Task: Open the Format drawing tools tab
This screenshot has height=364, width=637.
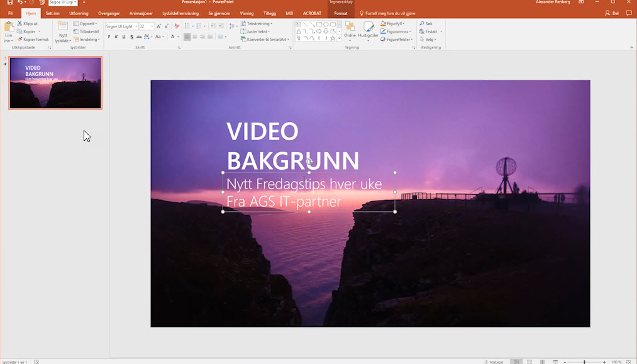Action: pyautogui.click(x=341, y=13)
